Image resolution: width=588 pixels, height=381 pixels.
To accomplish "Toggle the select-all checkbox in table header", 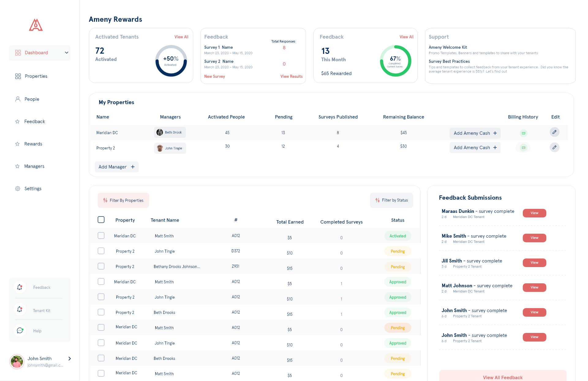I will click(x=101, y=220).
